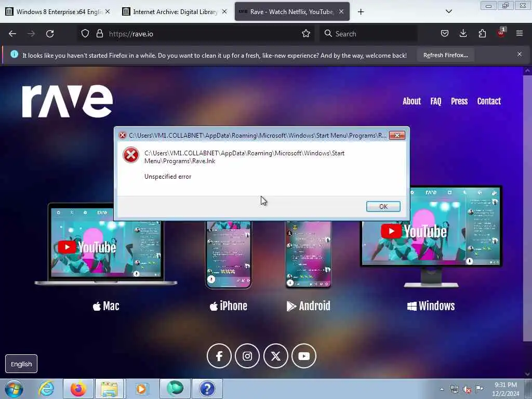Open Windows Explorer from taskbar
This screenshot has width=532, height=399.
109,389
